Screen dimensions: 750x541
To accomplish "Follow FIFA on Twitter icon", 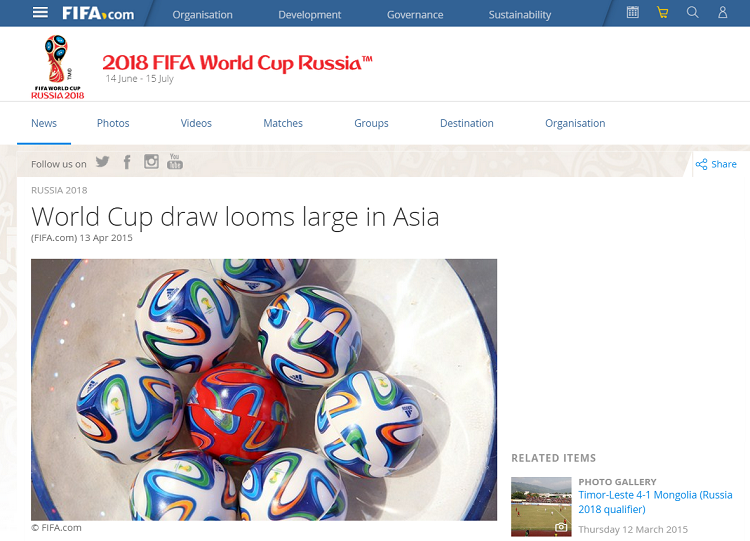I will [x=102, y=162].
